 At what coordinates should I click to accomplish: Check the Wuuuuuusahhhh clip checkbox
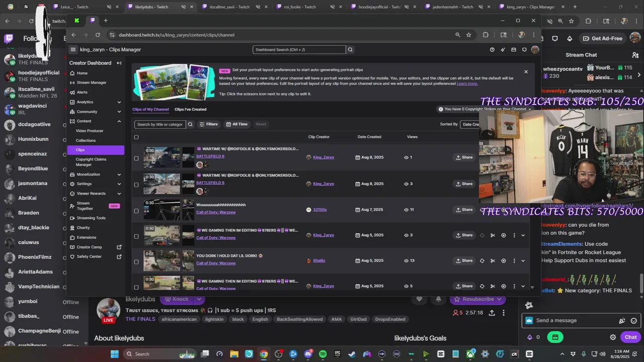[136, 211]
